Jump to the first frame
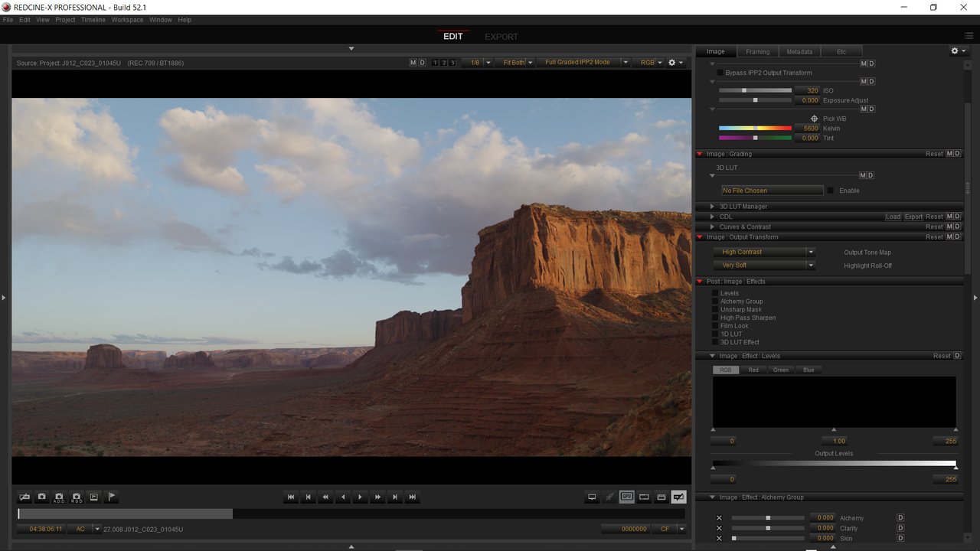This screenshot has height=551, width=980. point(291,497)
